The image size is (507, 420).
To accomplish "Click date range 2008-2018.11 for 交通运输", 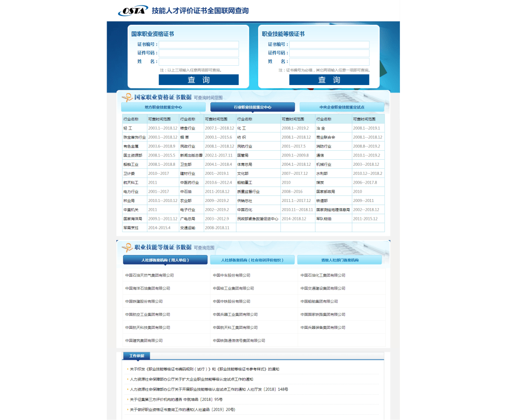I will pyautogui.click(x=217, y=228).
